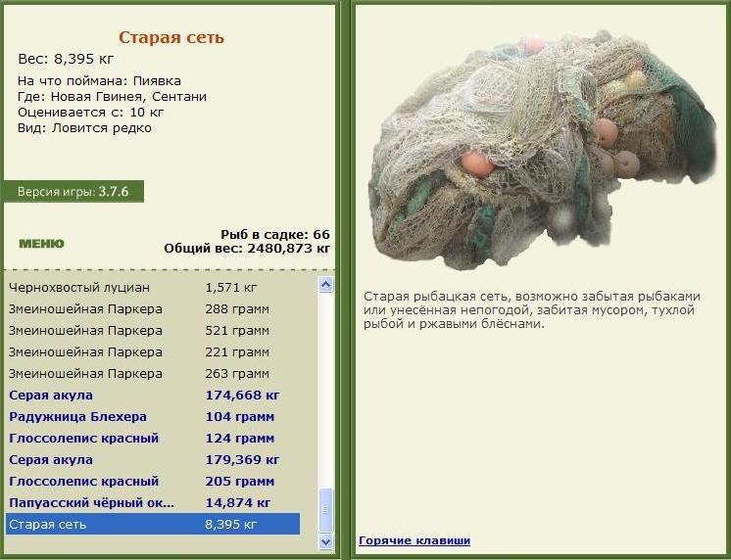The height and width of the screenshot is (560, 731).
Task: Select the Папуасский чёрный ок... row
Action: click(x=153, y=502)
